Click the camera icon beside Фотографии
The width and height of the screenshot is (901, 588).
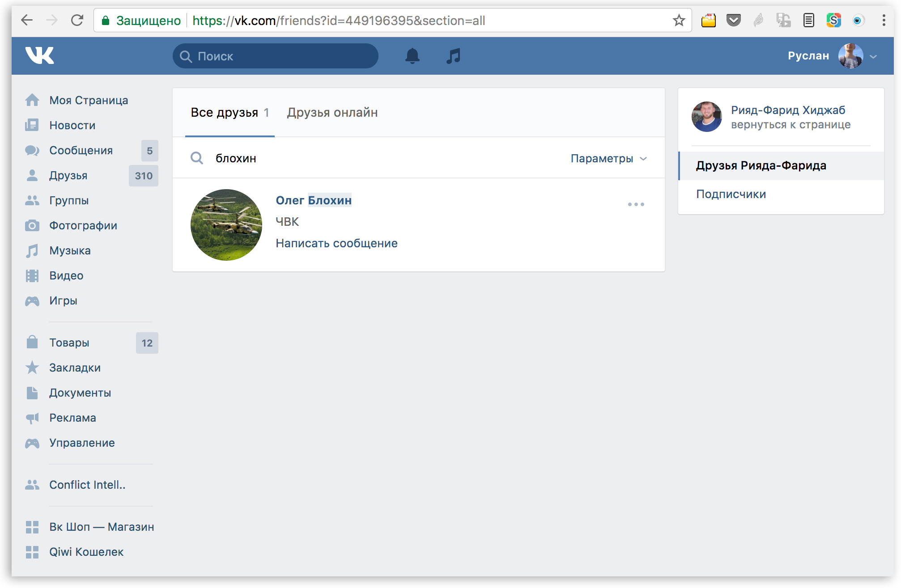(x=32, y=225)
